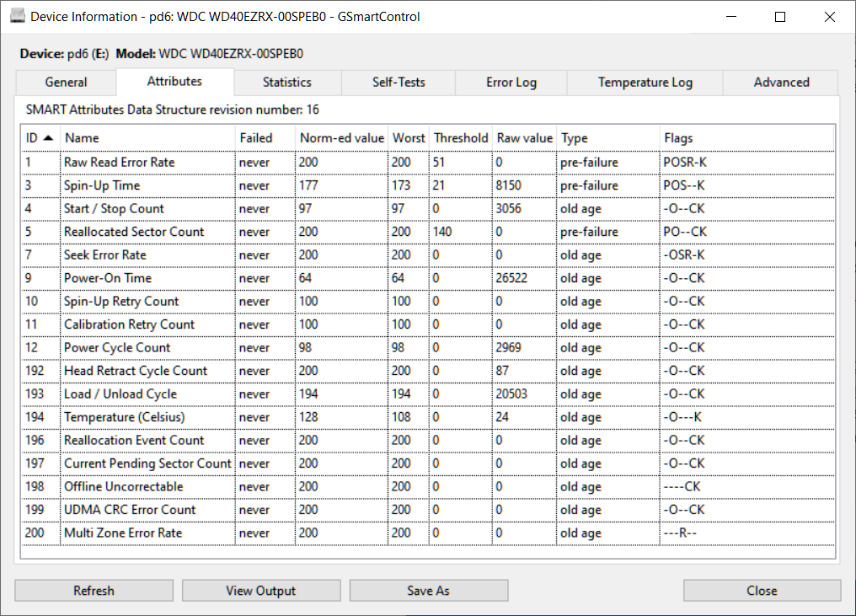Select the Raw Read Error Rate row
This screenshot has height=616, width=856.
428,162
